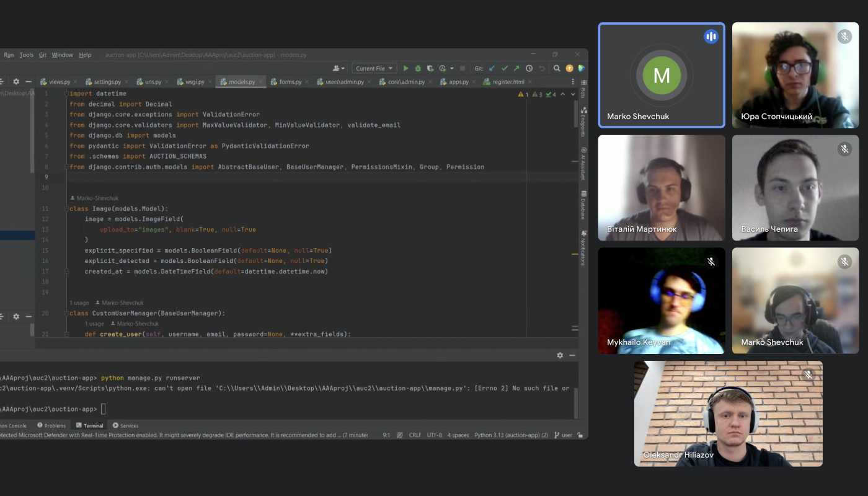Toggle the read-only lock icon in status bar
This screenshot has height=496, width=868.
580,435
